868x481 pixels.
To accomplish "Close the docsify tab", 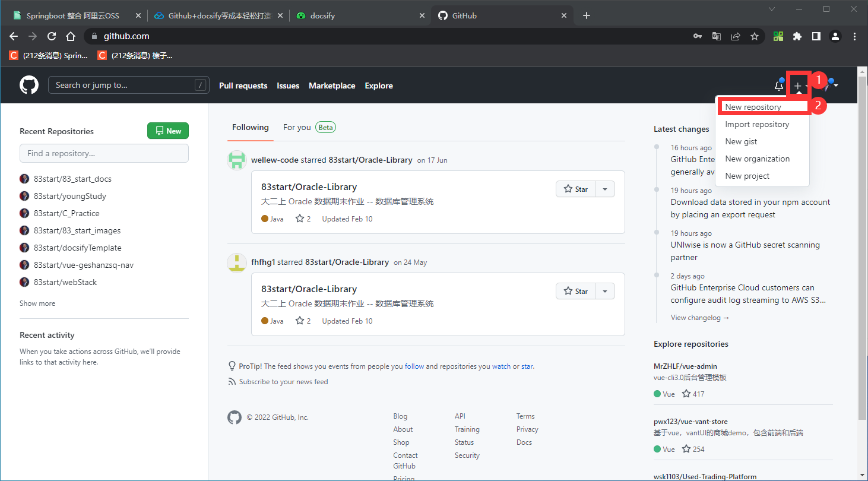I will [x=422, y=15].
